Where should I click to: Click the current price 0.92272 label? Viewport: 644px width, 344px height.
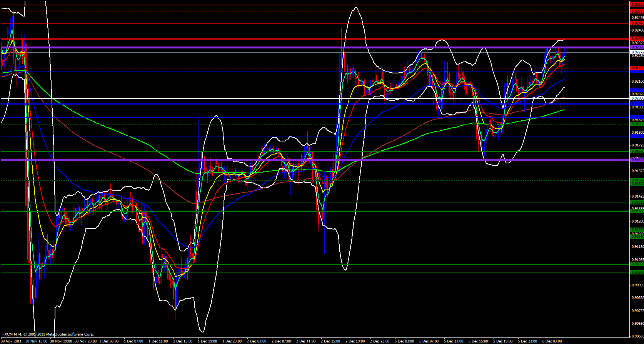(x=637, y=52)
